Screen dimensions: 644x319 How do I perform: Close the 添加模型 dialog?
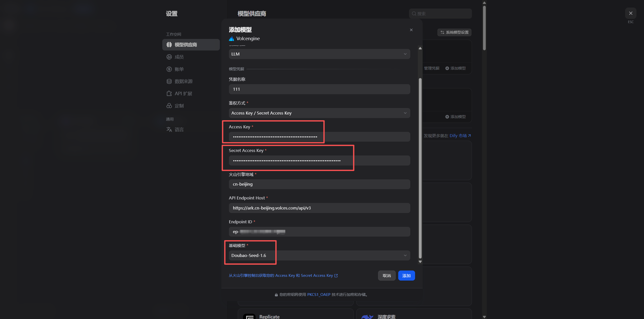pyautogui.click(x=411, y=30)
